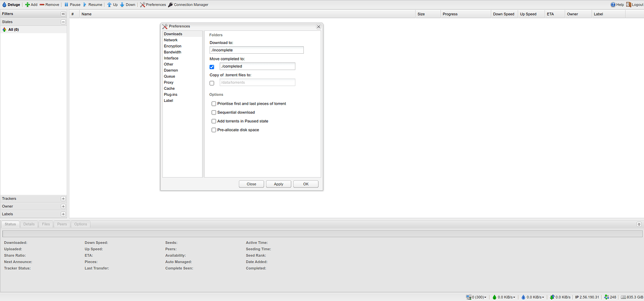Expand the Trackers filter section
This screenshot has width=644, height=301.
point(63,198)
